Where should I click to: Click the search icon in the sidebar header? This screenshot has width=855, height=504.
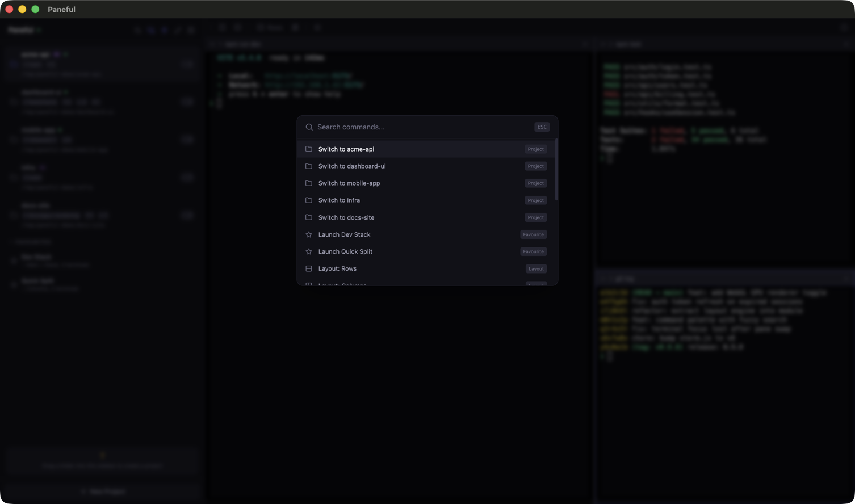pos(138,30)
